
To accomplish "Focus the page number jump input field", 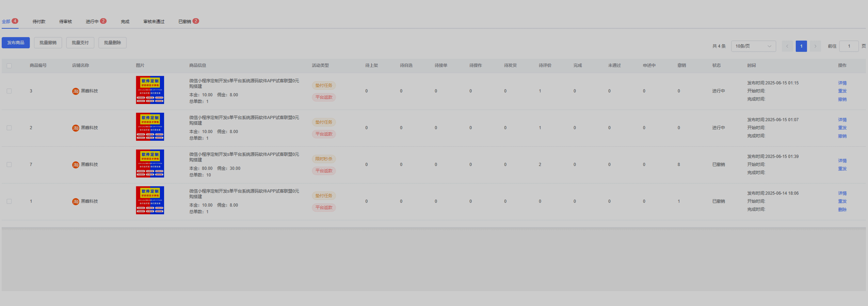I will [x=849, y=46].
